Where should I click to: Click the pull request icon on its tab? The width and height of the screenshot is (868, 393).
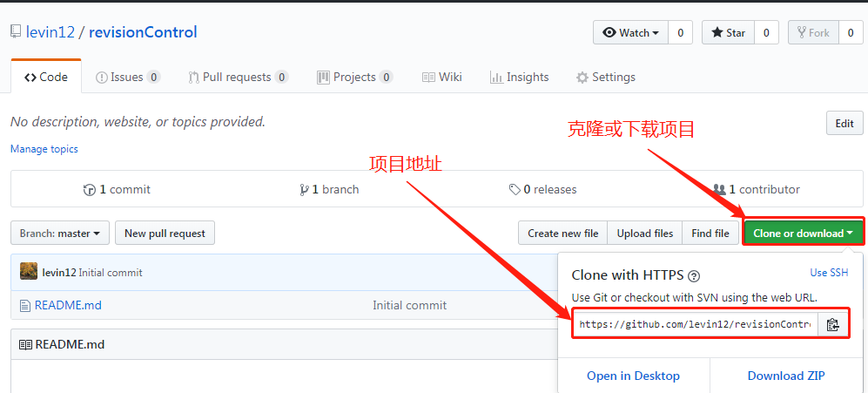193,78
